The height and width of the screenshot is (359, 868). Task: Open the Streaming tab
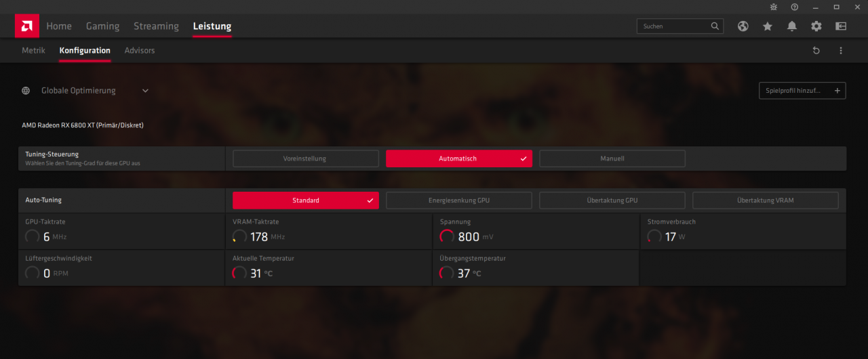pos(156,26)
